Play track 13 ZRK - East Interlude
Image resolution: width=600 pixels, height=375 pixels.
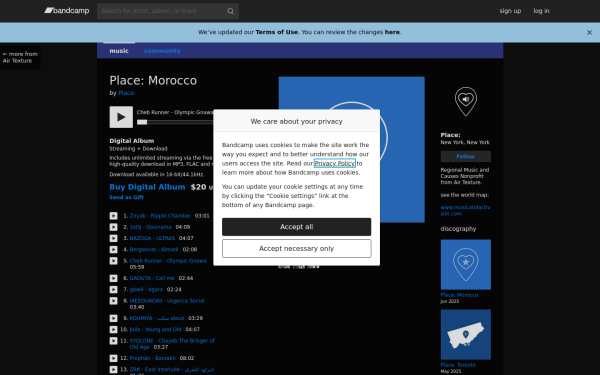point(114,370)
